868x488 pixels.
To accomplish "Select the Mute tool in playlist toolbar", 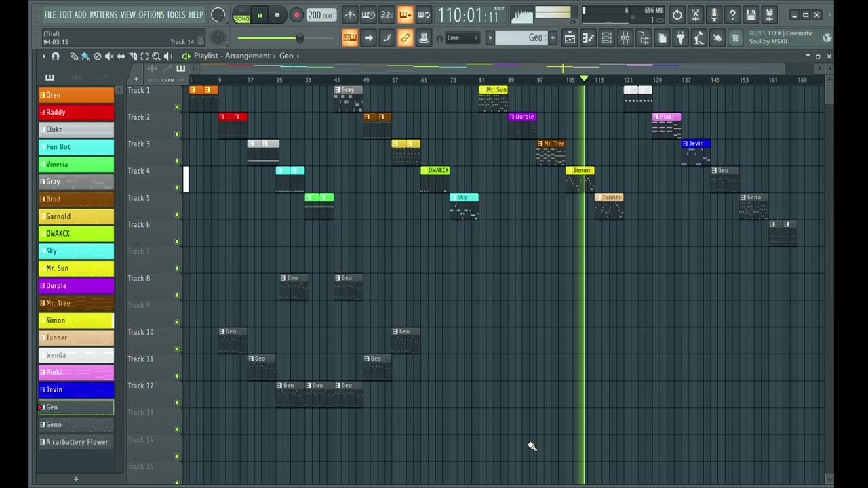I will 109,56.
